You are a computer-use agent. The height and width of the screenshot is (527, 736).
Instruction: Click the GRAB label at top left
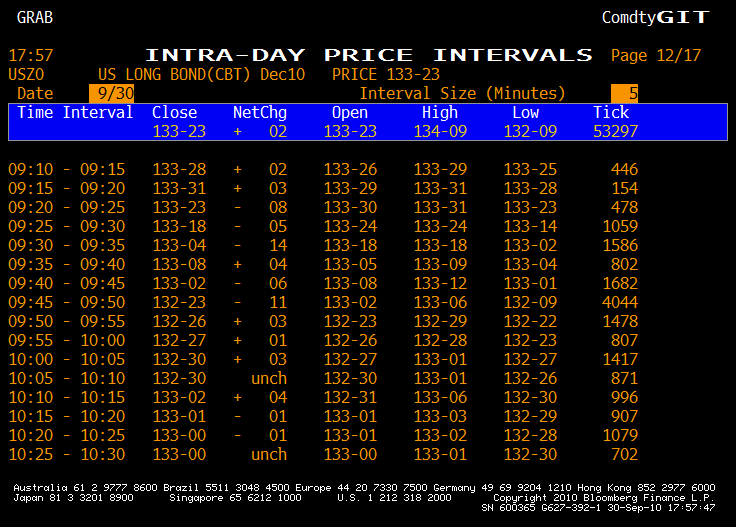35,17
